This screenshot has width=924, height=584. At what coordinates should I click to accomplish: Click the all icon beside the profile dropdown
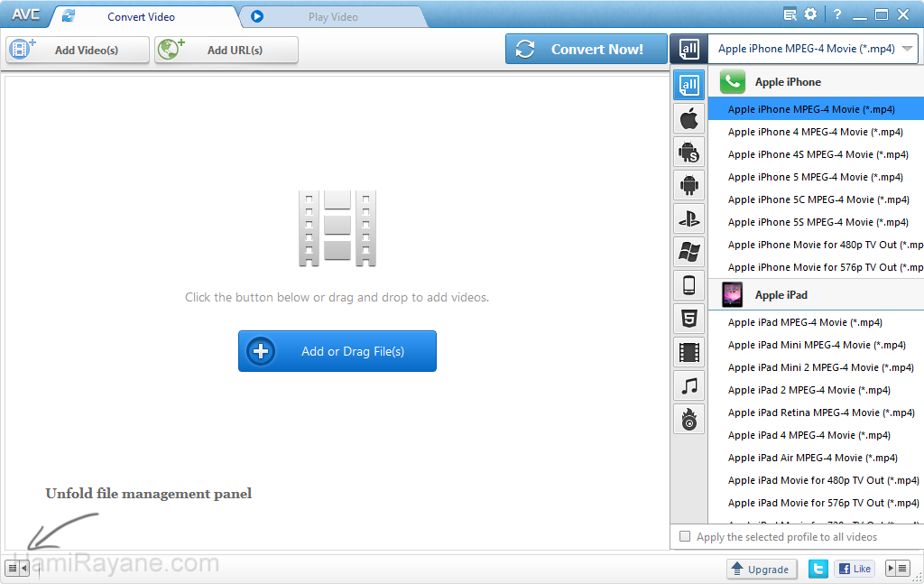(x=688, y=49)
